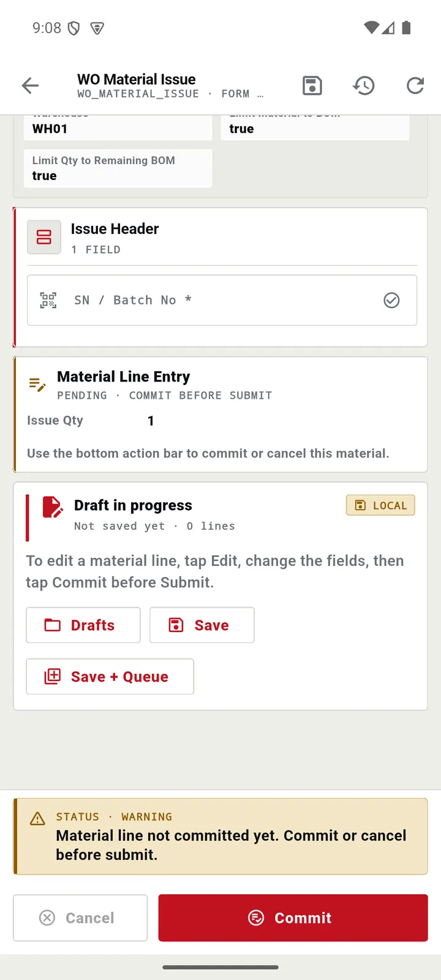Select the Issue Qty value

tap(151, 421)
